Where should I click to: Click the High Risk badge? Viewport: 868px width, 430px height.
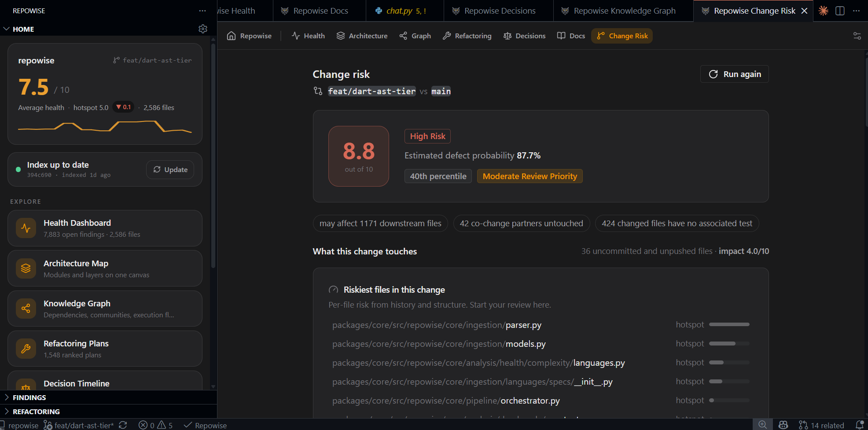427,136
